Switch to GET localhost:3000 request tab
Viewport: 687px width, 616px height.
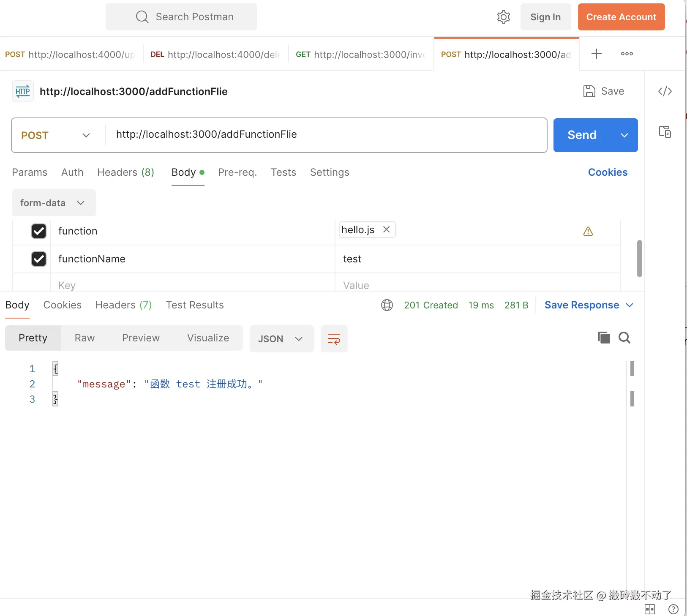[361, 55]
